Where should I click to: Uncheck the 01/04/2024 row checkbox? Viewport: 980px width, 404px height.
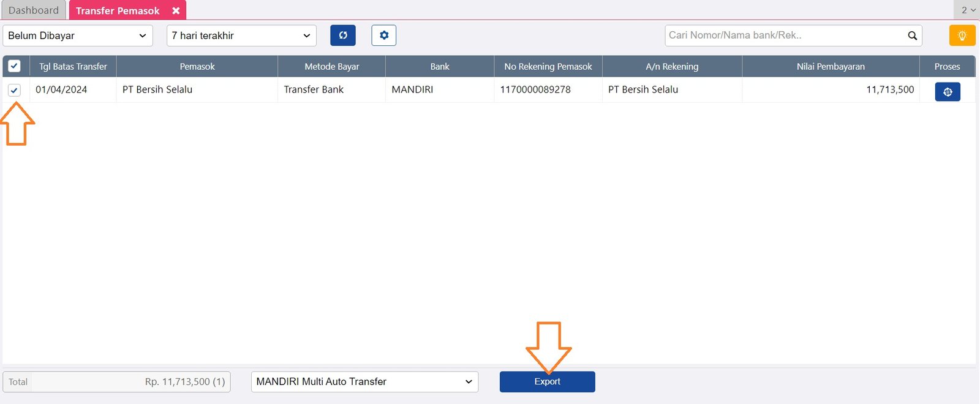pos(14,90)
